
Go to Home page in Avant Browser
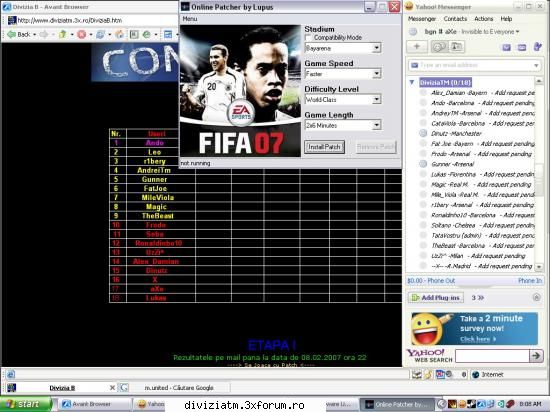point(120,34)
